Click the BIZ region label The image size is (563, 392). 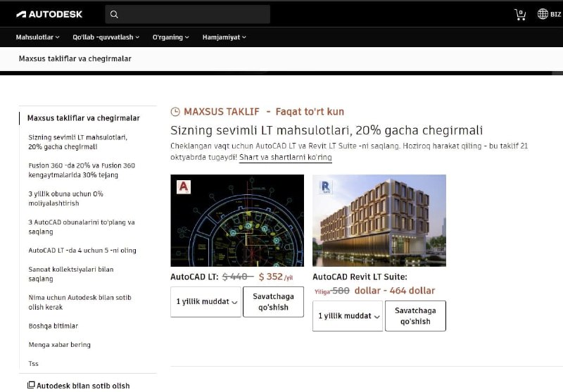pyautogui.click(x=555, y=14)
